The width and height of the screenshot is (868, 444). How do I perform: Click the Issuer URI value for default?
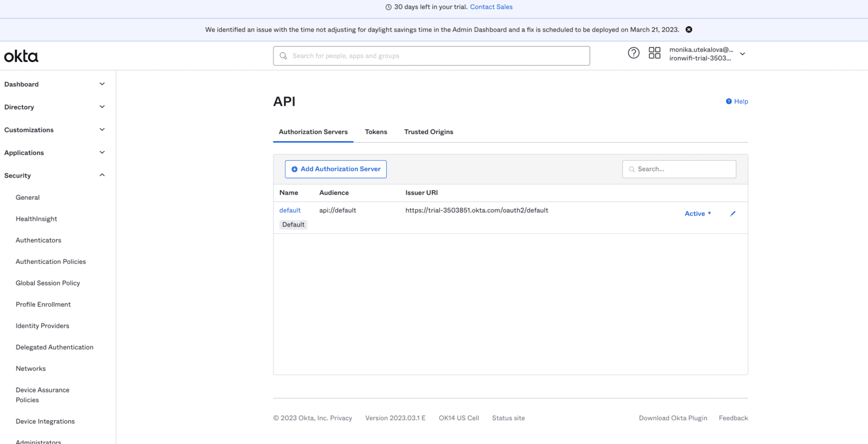coord(477,210)
